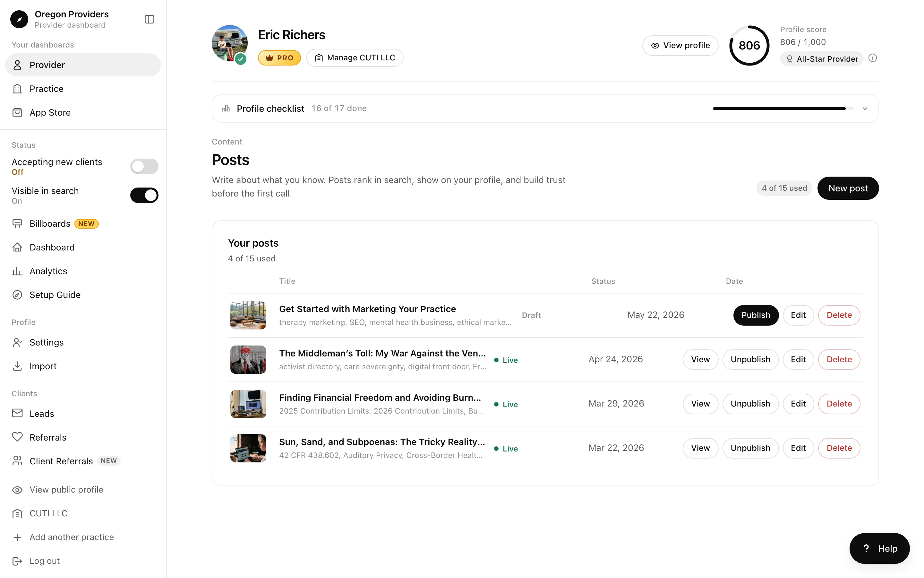Open the Help button

879,548
